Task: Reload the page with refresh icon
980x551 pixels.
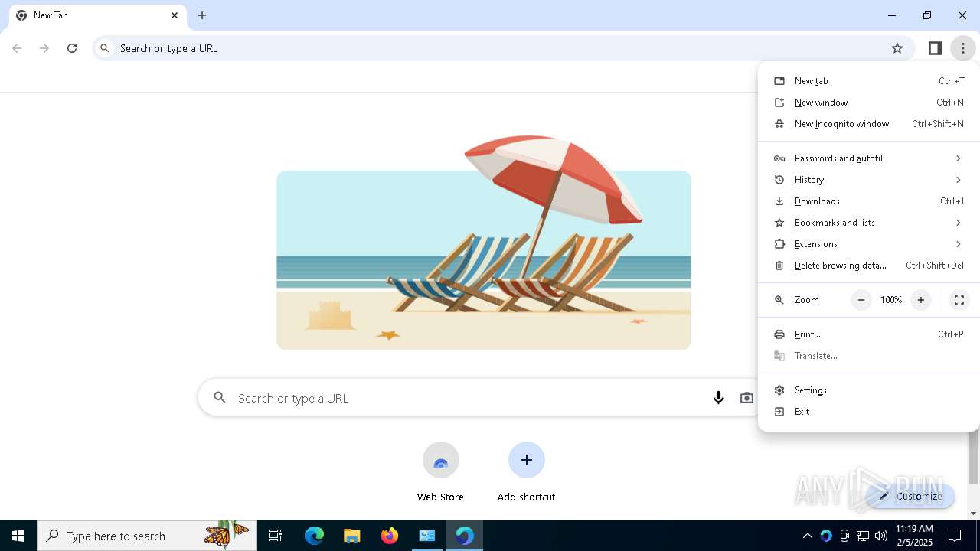Action: tap(72, 48)
